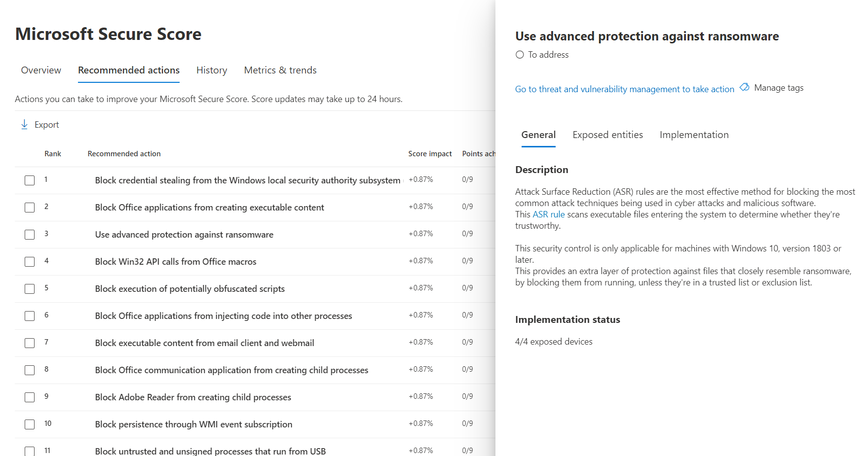Viewport: 868px width, 456px height.
Task: Click the Manage tags button
Action: [x=778, y=88]
